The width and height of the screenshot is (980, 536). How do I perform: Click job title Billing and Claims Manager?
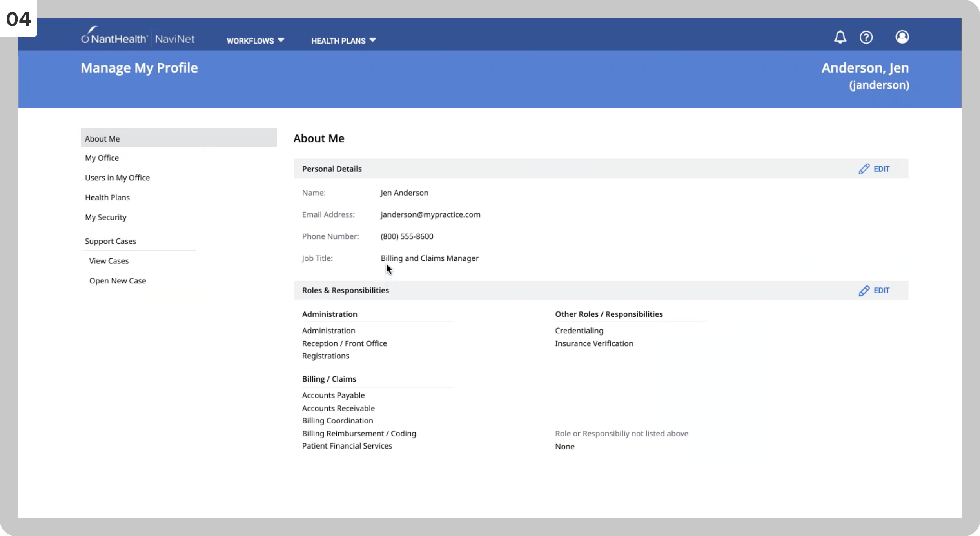tap(429, 258)
